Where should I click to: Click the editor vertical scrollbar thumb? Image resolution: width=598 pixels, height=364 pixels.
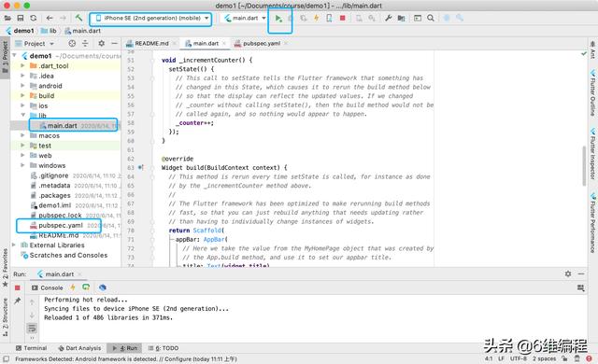(584, 165)
